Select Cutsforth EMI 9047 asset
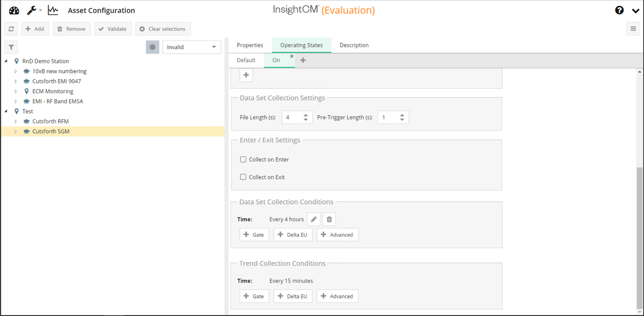The width and height of the screenshot is (644, 316). click(57, 81)
